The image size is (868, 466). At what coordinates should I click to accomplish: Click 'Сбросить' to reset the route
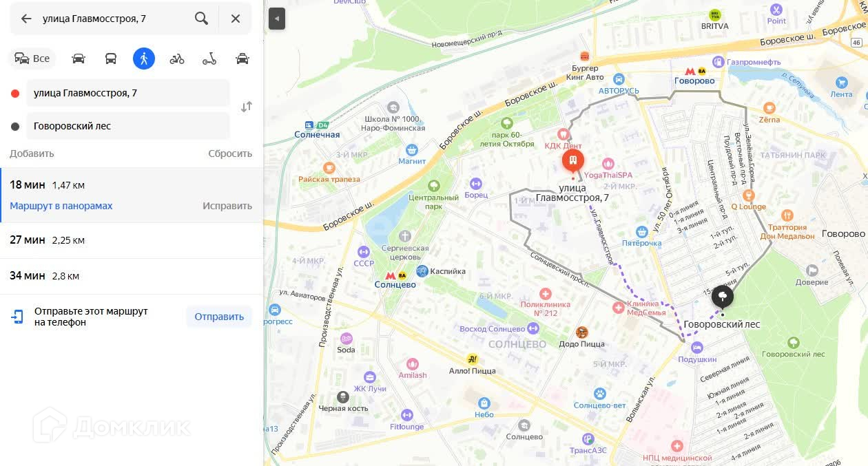point(230,153)
